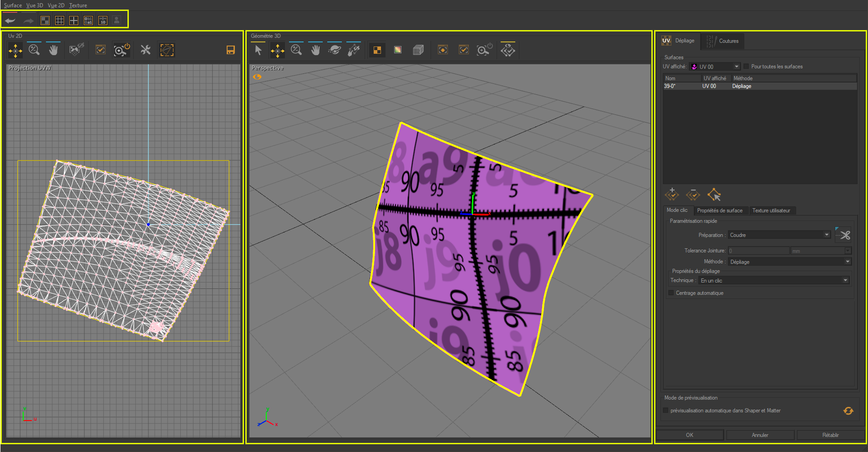Image resolution: width=868 pixels, height=452 pixels.
Task: Click the save icon in the Uv 2D toolbar
Action: click(x=231, y=50)
